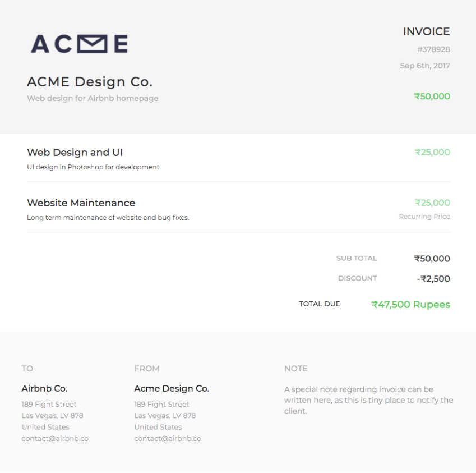Select the Web Design and UI item title
Viewport: 476px width, 473px height.
pos(75,152)
